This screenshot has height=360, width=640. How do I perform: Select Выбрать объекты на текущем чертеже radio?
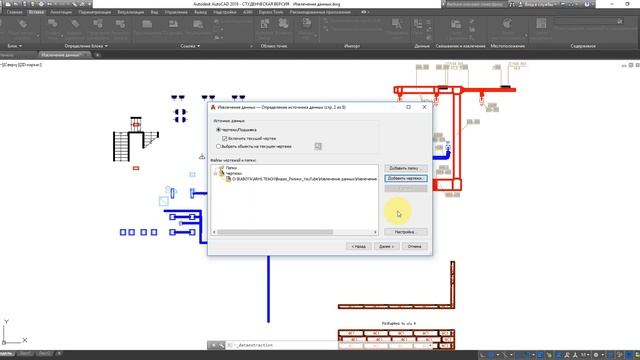coord(218,146)
